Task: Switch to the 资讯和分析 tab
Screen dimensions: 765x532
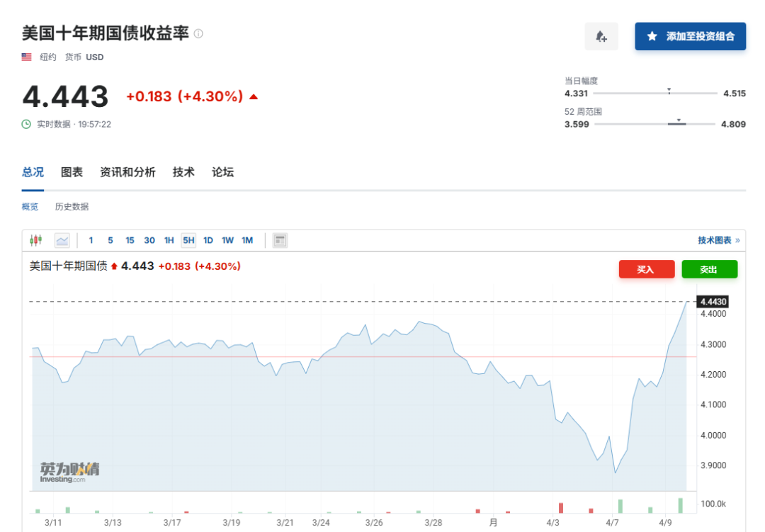Action: 127,172
